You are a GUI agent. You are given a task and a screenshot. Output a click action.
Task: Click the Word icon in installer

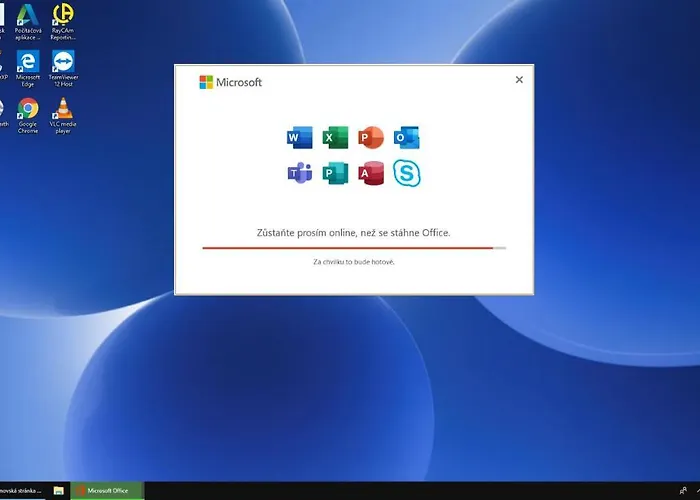pyautogui.click(x=300, y=138)
